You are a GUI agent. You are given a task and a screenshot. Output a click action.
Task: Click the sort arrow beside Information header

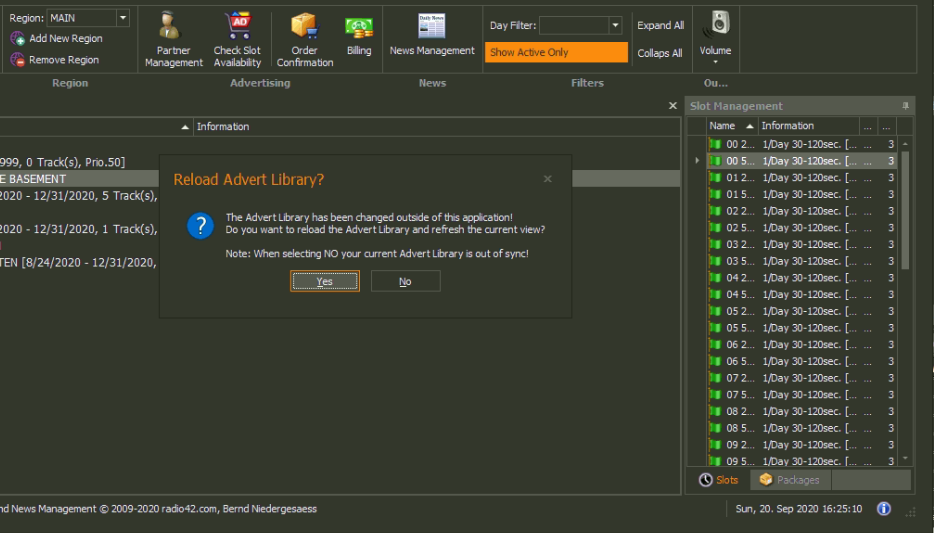click(x=185, y=127)
